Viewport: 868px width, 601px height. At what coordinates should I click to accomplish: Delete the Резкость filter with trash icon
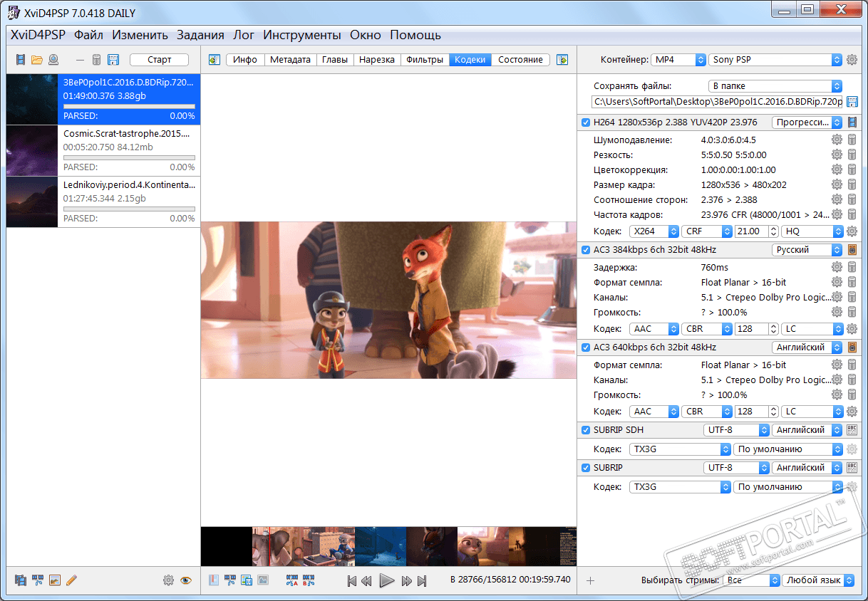[852, 155]
